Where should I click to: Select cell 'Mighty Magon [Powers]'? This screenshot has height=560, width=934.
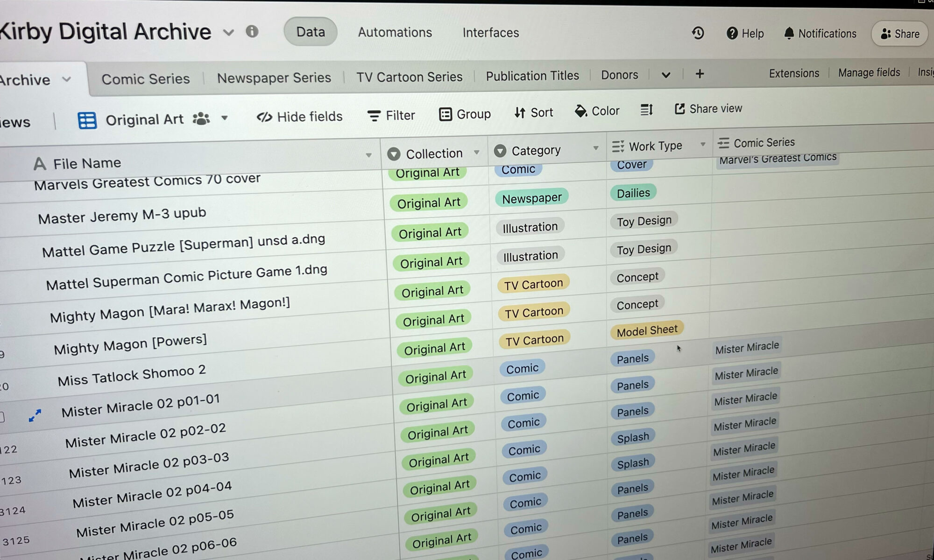130,344
